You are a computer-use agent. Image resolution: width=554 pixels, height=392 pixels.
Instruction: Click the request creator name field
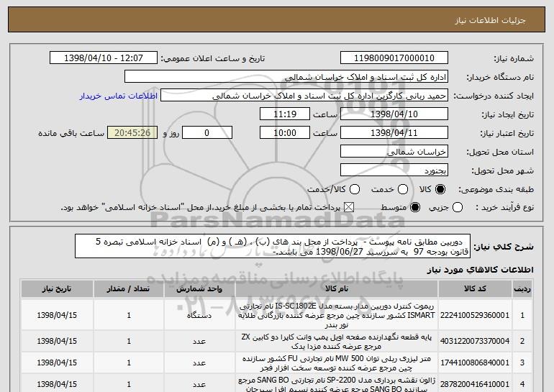(304, 96)
